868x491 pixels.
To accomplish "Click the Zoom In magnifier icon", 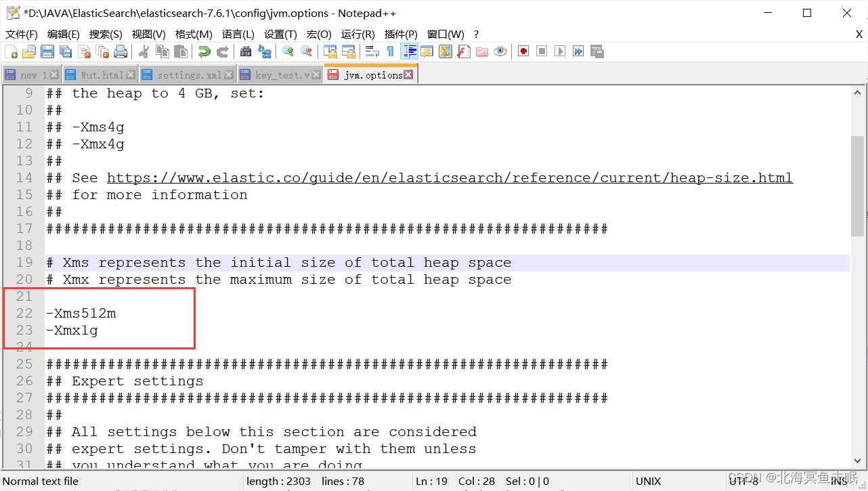I will pyautogui.click(x=288, y=51).
